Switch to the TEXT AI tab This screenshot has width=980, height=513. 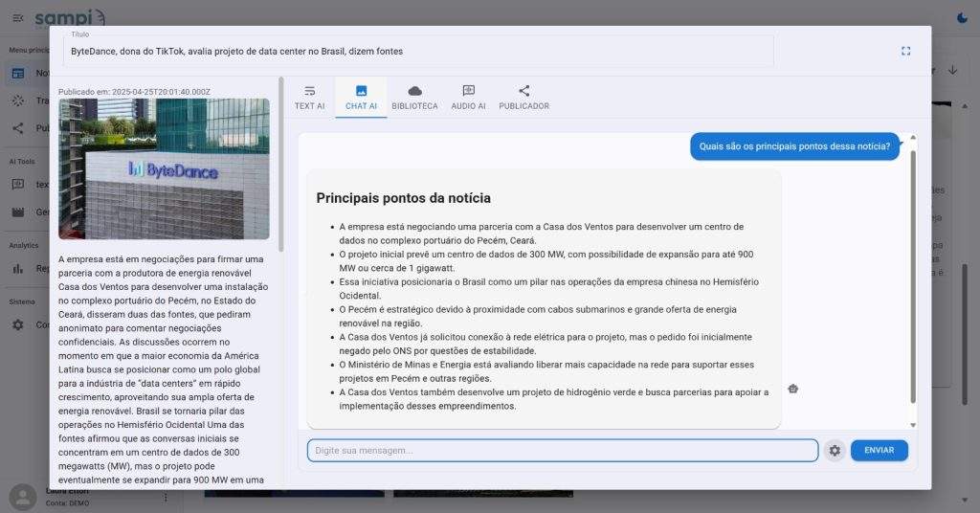click(x=309, y=98)
